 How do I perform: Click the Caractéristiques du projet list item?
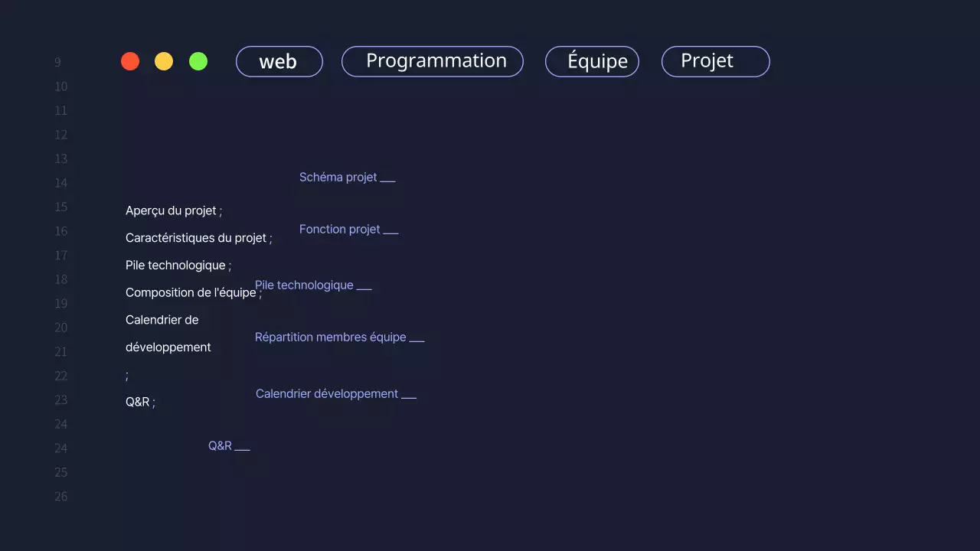(x=198, y=238)
